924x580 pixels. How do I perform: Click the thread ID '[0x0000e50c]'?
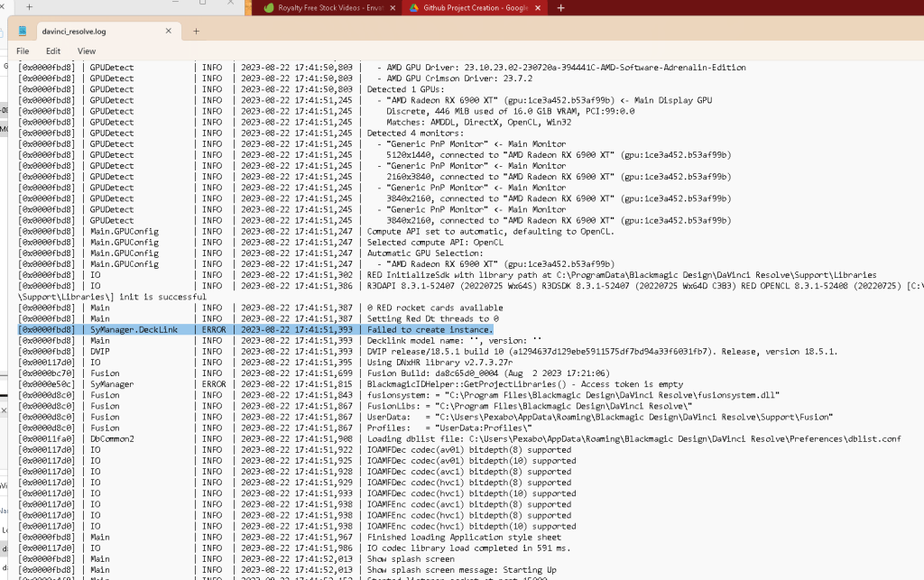click(x=47, y=384)
